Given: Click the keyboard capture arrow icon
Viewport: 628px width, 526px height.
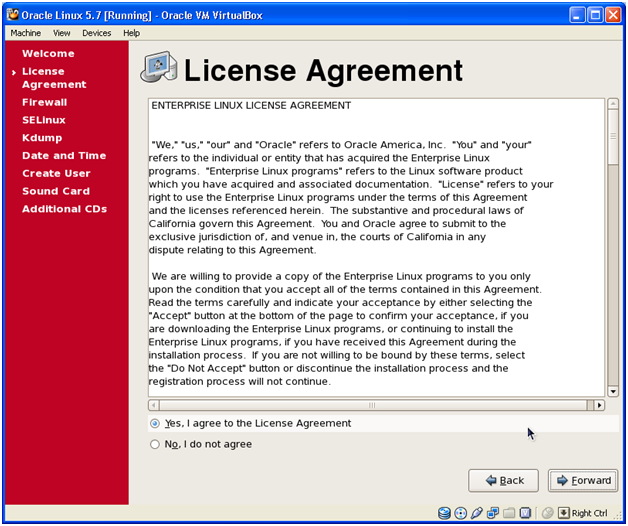Looking at the screenshot, I should point(564,513).
